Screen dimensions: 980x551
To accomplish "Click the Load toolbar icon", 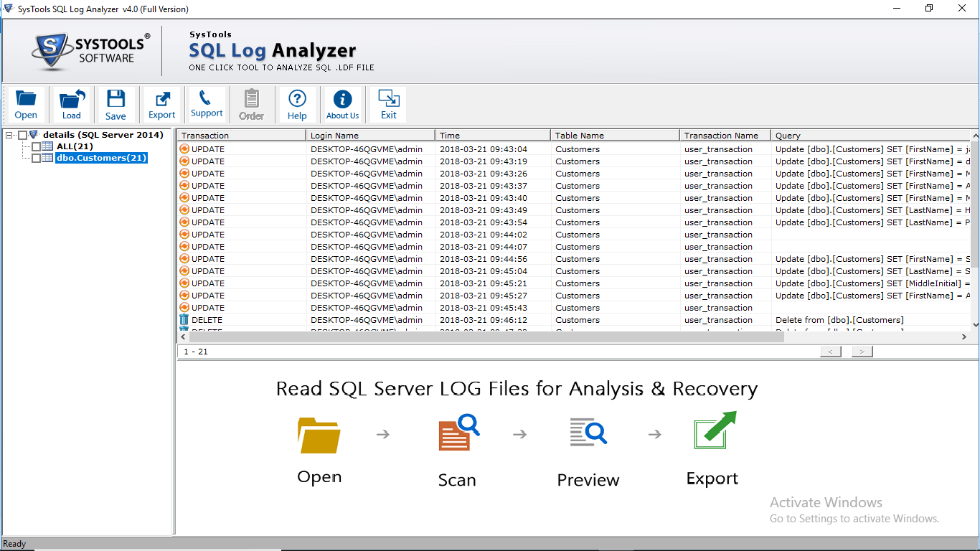I will point(71,104).
